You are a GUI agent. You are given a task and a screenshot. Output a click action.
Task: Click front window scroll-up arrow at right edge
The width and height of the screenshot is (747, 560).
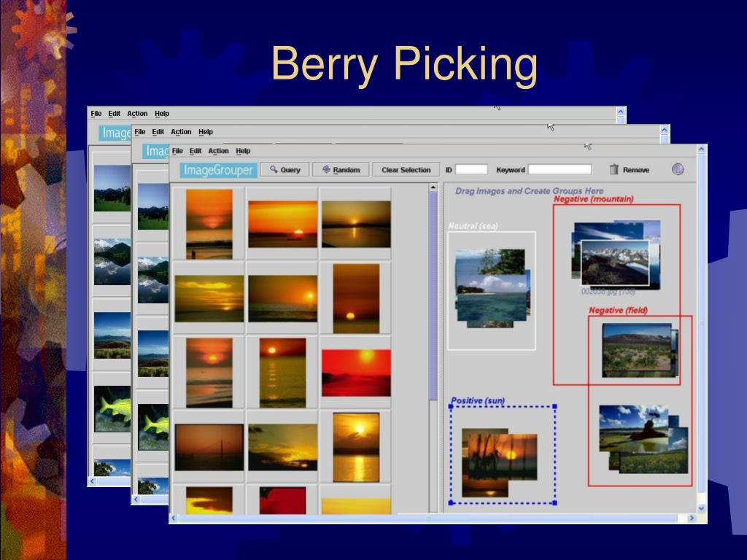(x=701, y=149)
